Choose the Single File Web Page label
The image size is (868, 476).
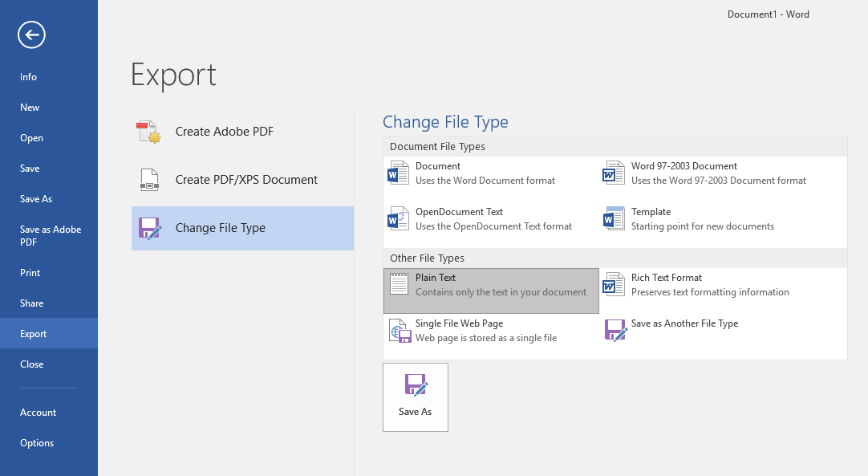tap(460, 323)
